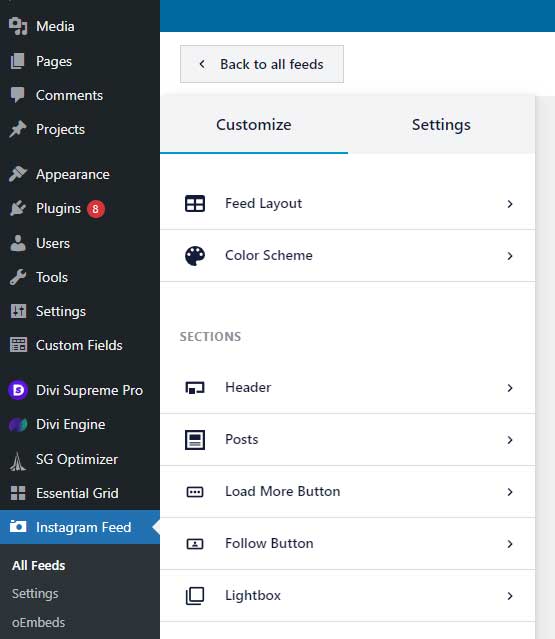The image size is (555, 639).
Task: Click the Divi Engine logo icon
Action: 18,425
